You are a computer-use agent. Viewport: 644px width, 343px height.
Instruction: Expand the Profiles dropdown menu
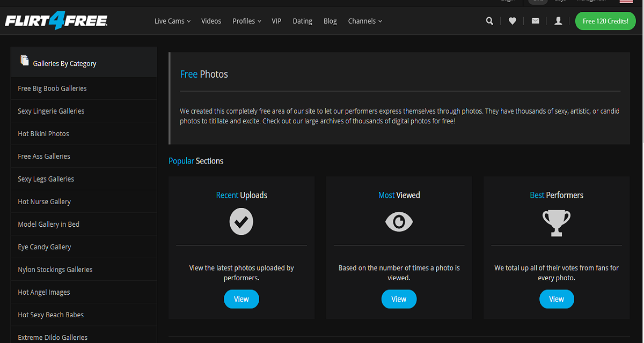click(246, 21)
